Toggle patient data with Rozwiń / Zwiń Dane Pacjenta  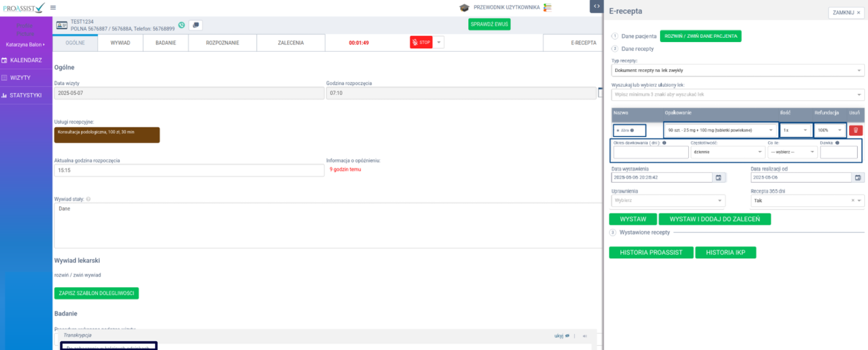click(x=700, y=36)
